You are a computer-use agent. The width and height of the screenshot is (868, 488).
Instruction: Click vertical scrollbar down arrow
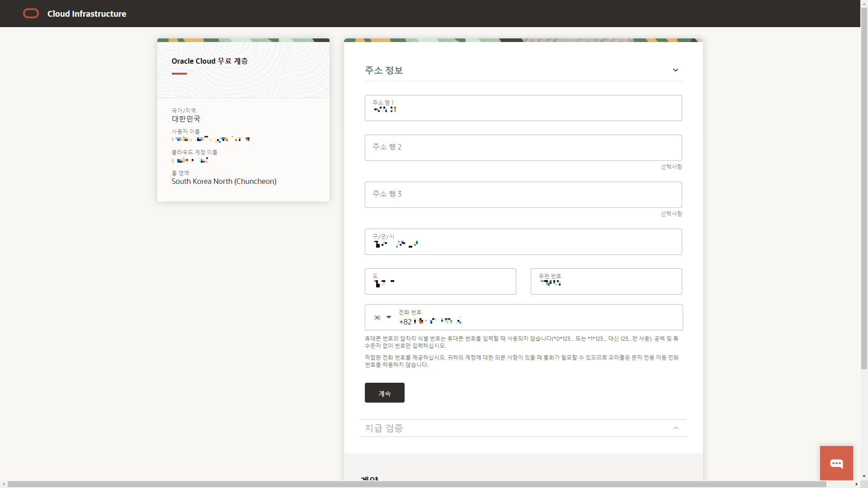(864, 476)
